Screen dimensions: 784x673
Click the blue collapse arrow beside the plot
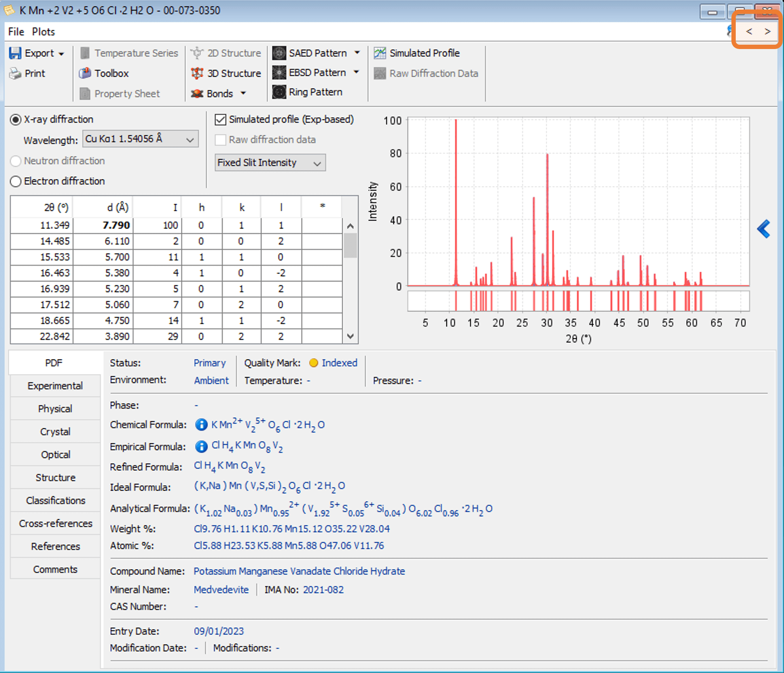coord(763,229)
